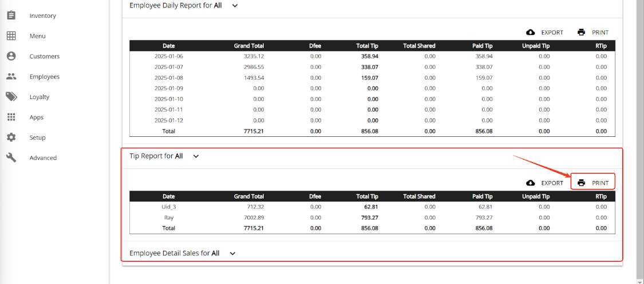644x284 pixels.
Task: Click the Tip Report for All title
Action: click(156, 156)
